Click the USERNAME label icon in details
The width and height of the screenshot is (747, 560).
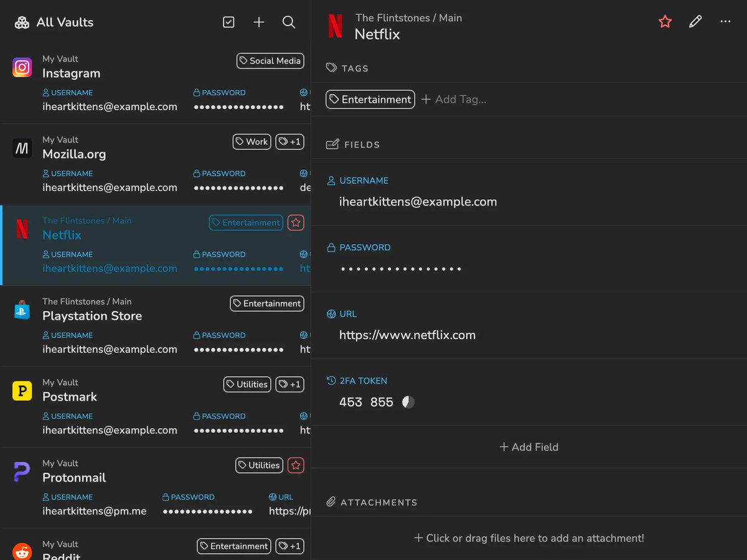pyautogui.click(x=331, y=180)
